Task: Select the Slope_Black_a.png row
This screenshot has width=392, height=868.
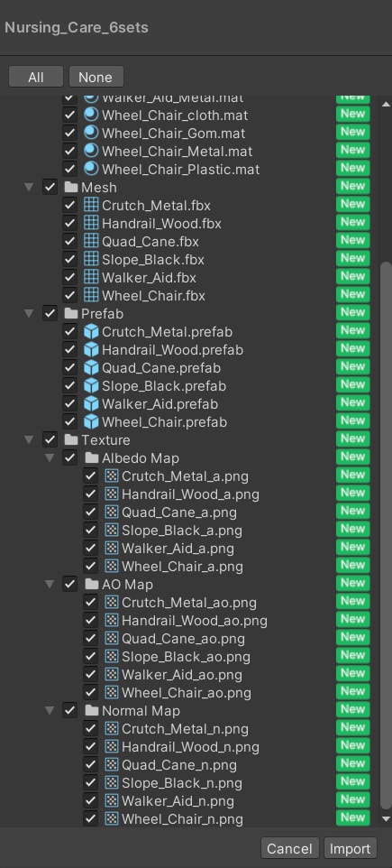Action: point(188,530)
